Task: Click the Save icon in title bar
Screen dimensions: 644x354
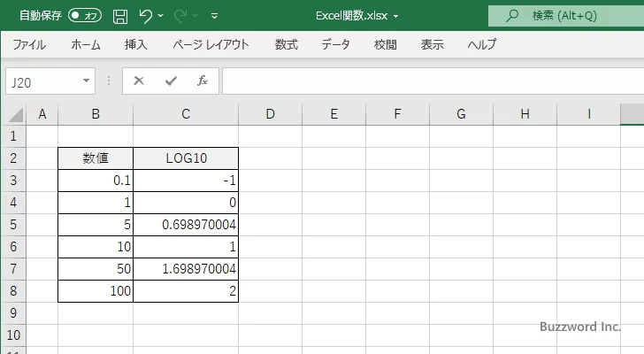Action: tap(120, 16)
